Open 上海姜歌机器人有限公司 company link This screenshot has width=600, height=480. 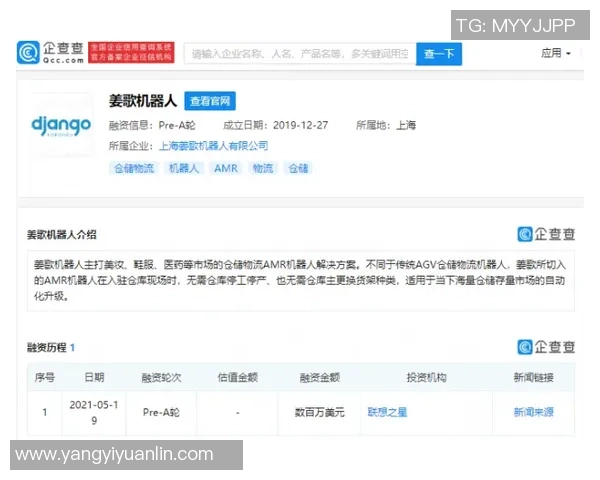pos(214,146)
